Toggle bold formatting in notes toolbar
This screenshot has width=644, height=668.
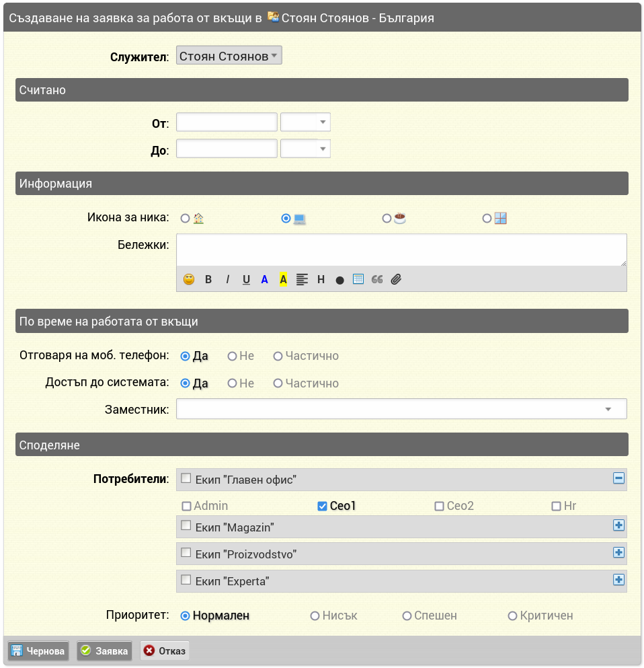pos(208,279)
